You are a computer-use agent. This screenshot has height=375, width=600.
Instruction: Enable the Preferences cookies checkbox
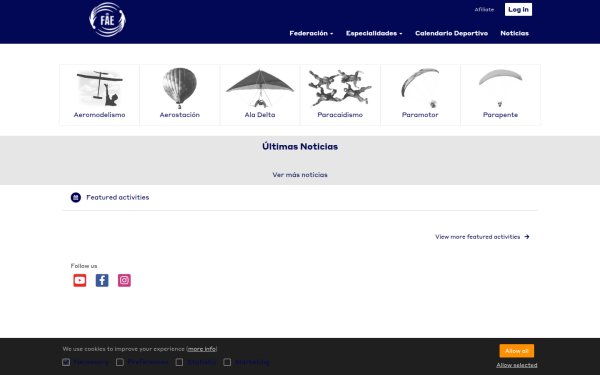tap(120, 362)
